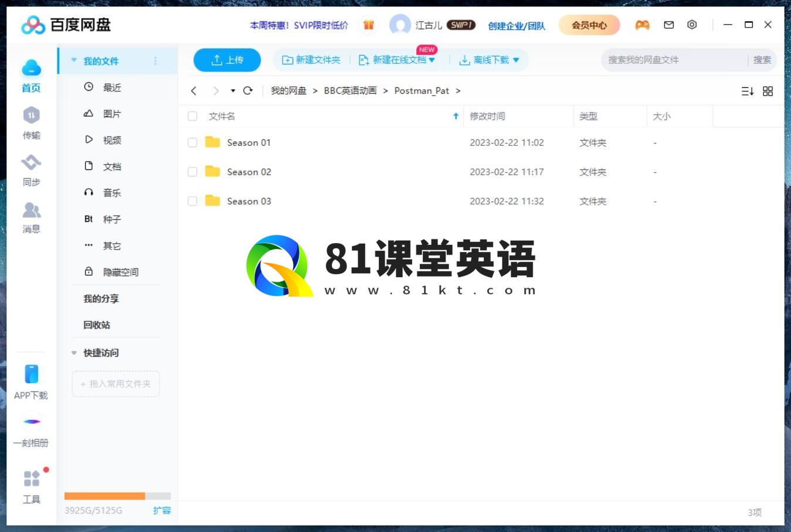Open the 传输 transfer icon

pos(31,115)
